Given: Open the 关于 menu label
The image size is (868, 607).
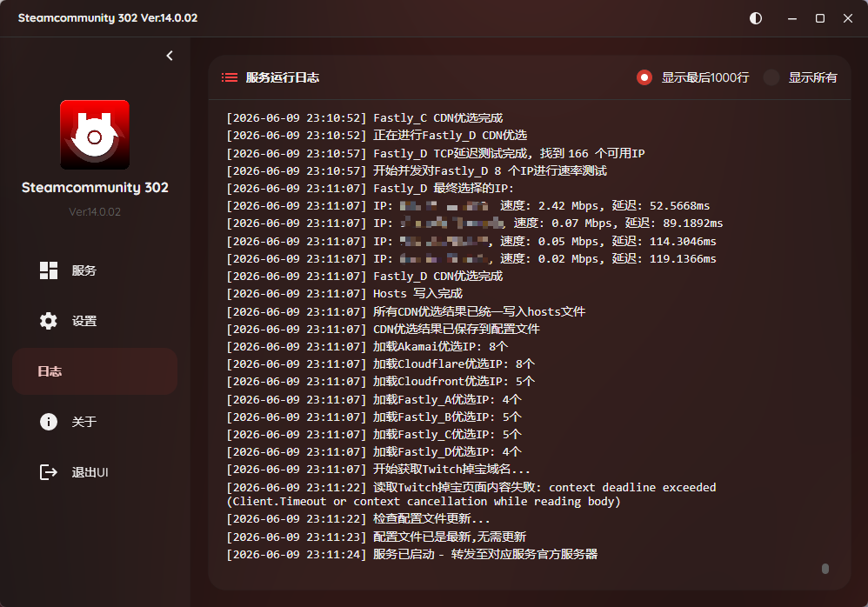Looking at the screenshot, I should 84,422.
